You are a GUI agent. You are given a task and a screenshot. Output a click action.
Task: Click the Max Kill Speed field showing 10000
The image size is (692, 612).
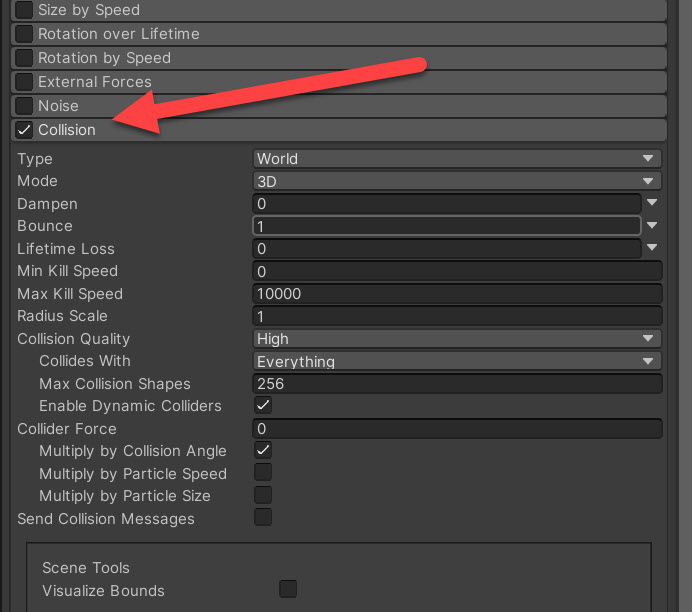point(457,294)
